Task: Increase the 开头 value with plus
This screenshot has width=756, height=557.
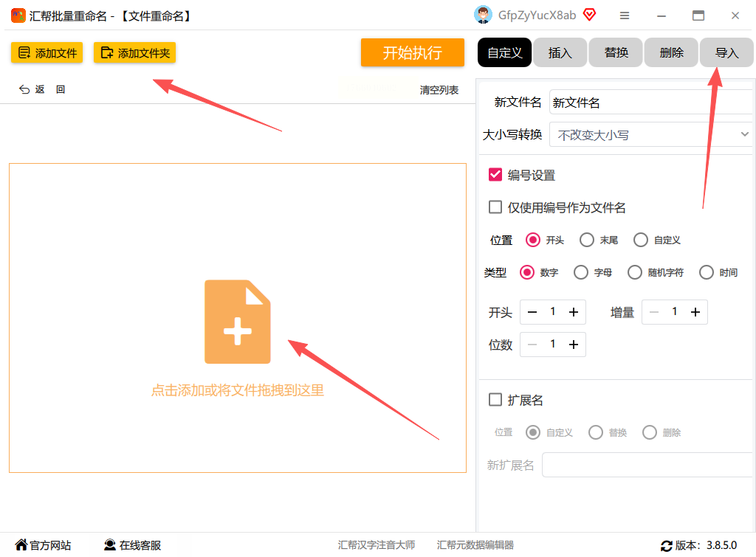Action: click(573, 312)
